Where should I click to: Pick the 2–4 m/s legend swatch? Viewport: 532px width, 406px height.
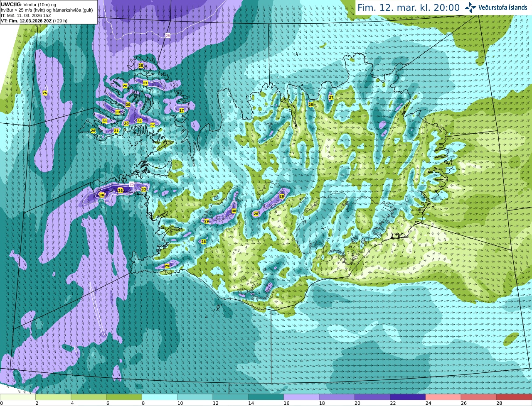coord(53,397)
